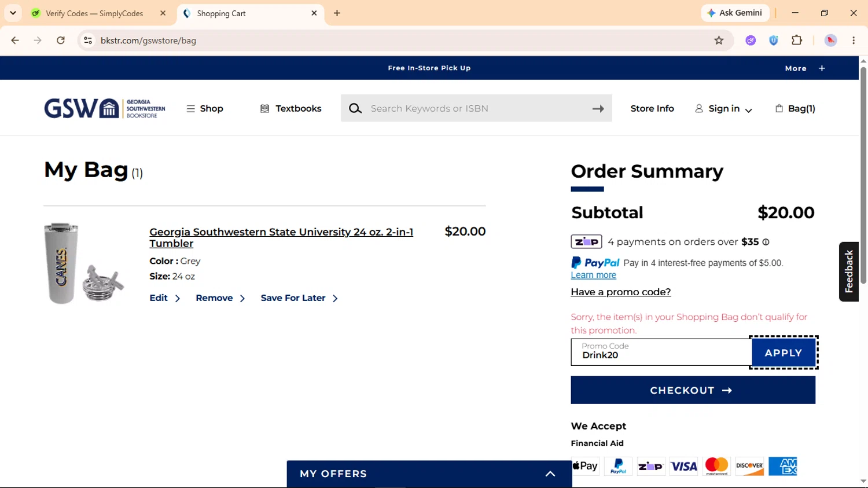Click the search magnifier icon
The height and width of the screenshot is (488, 868).
(355, 109)
